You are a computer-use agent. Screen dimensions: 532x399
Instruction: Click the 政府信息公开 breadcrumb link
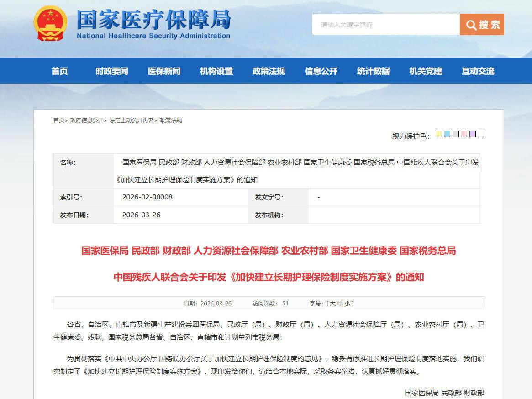[87, 121]
